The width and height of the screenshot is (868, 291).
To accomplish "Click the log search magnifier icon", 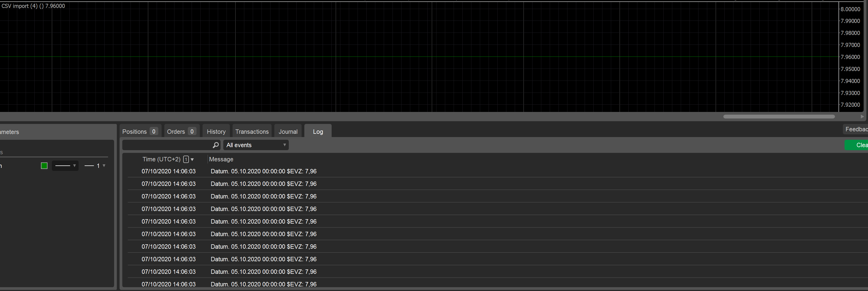I will pyautogui.click(x=216, y=145).
